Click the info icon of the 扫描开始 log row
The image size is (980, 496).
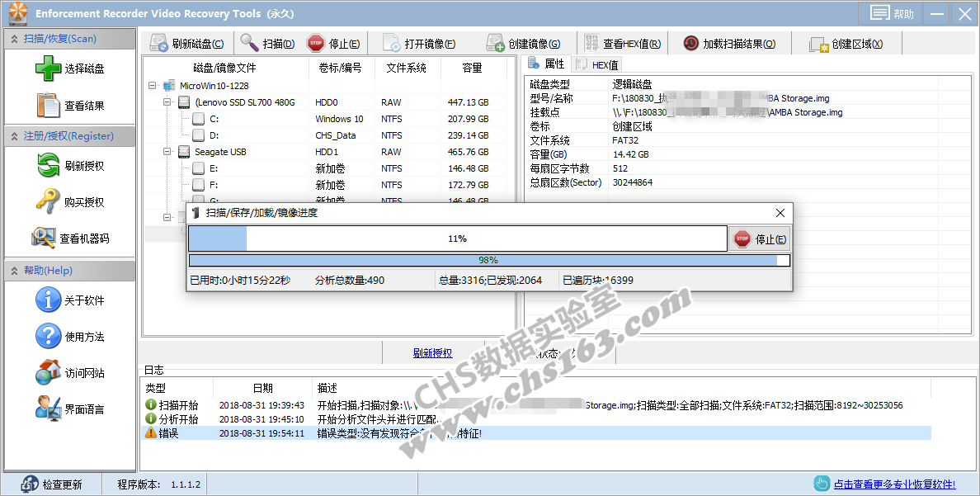point(151,404)
